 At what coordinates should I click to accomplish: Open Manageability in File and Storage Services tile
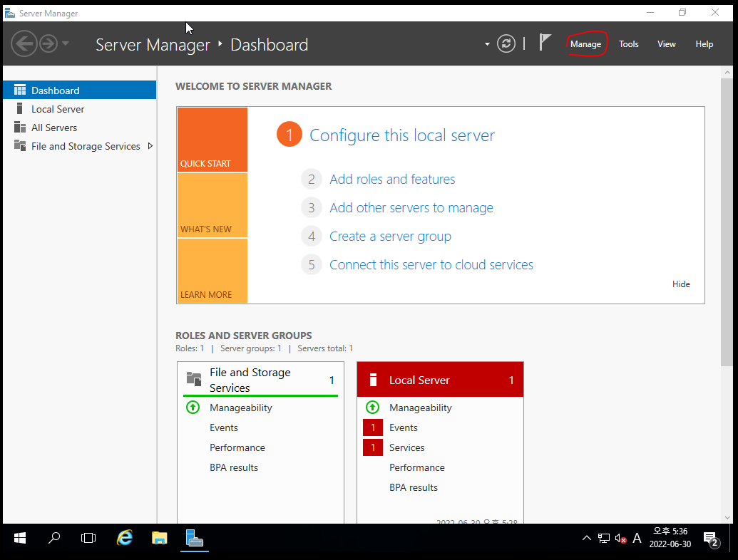(x=241, y=408)
